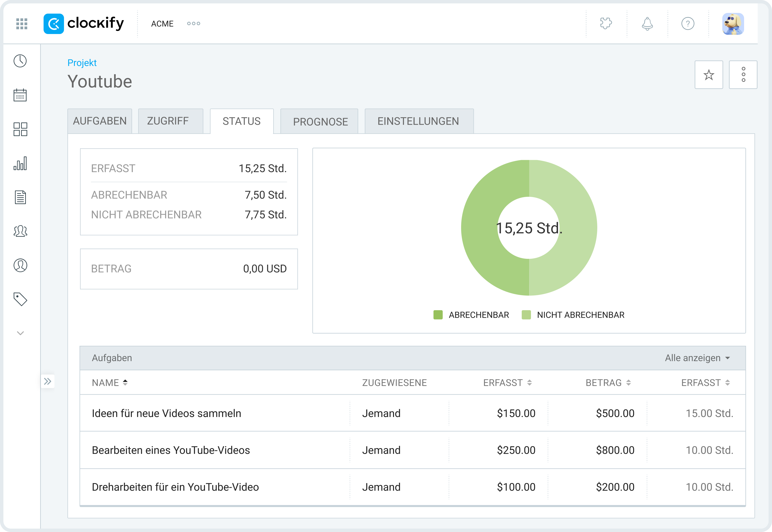Open the Alle anzeigen dropdown
The image size is (772, 532).
coord(697,358)
